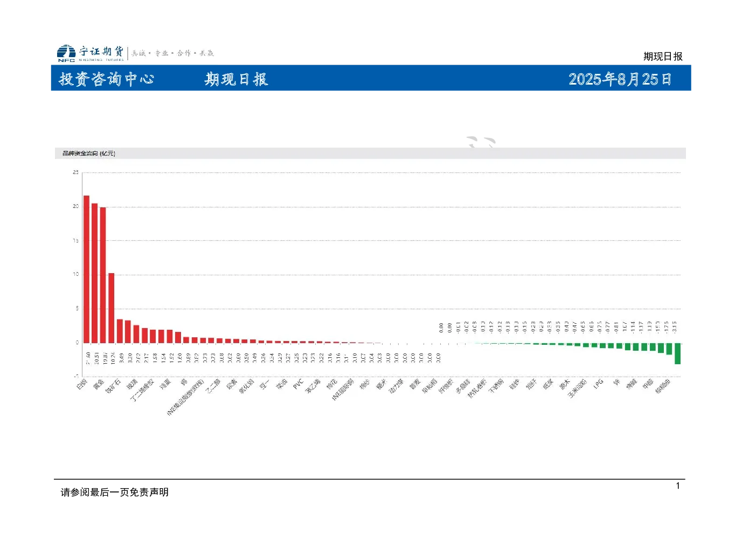Select the 动力煤 axis label
The image size is (756, 535).
pyautogui.click(x=396, y=386)
